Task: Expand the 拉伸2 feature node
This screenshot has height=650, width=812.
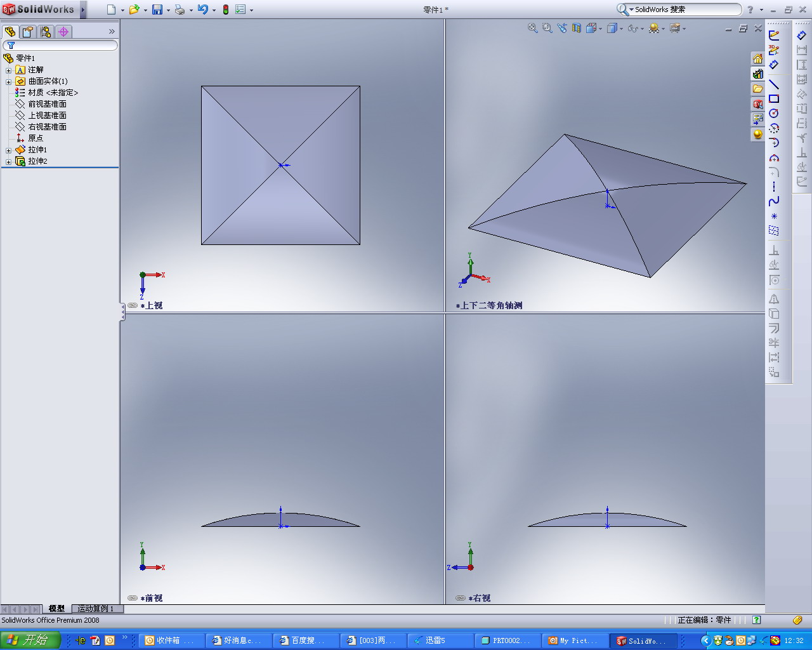Action: 8,161
